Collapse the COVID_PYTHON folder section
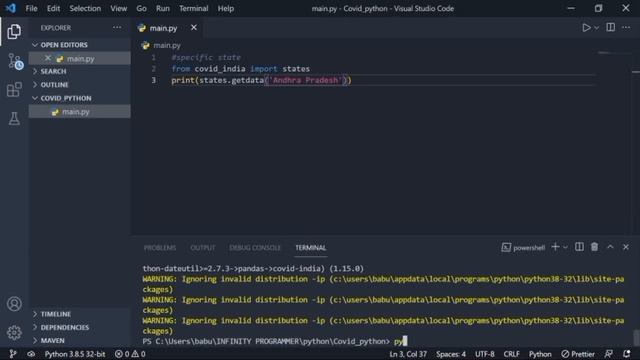This screenshot has width=640, height=360. (80, 98)
